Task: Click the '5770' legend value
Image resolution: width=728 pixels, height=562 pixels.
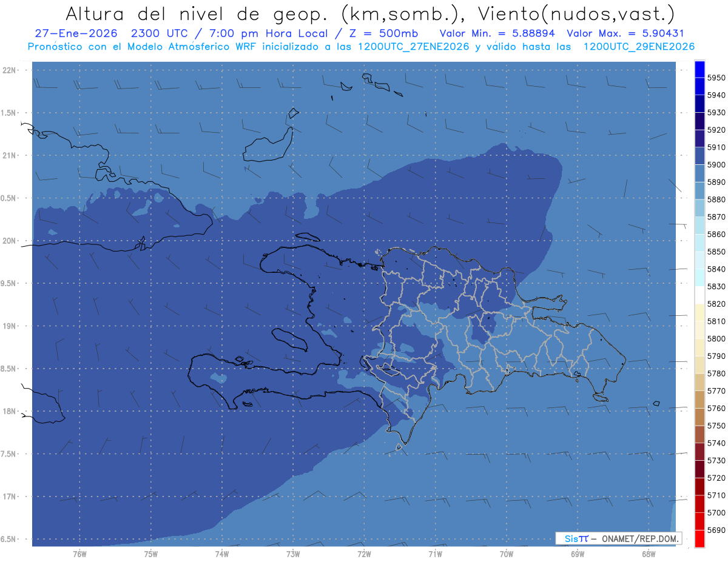Action: point(716,391)
